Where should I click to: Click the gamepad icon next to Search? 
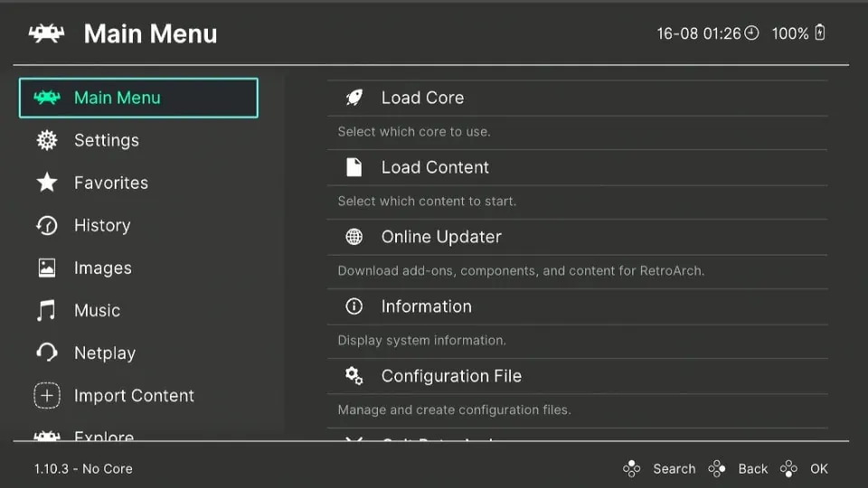click(631, 469)
